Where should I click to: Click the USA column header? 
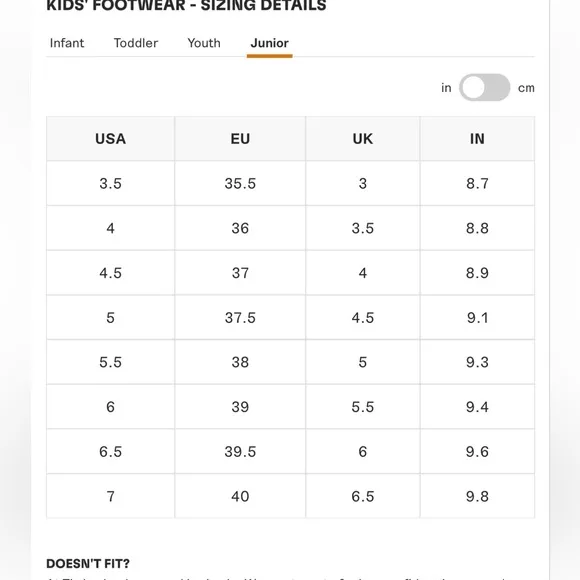[x=111, y=139]
